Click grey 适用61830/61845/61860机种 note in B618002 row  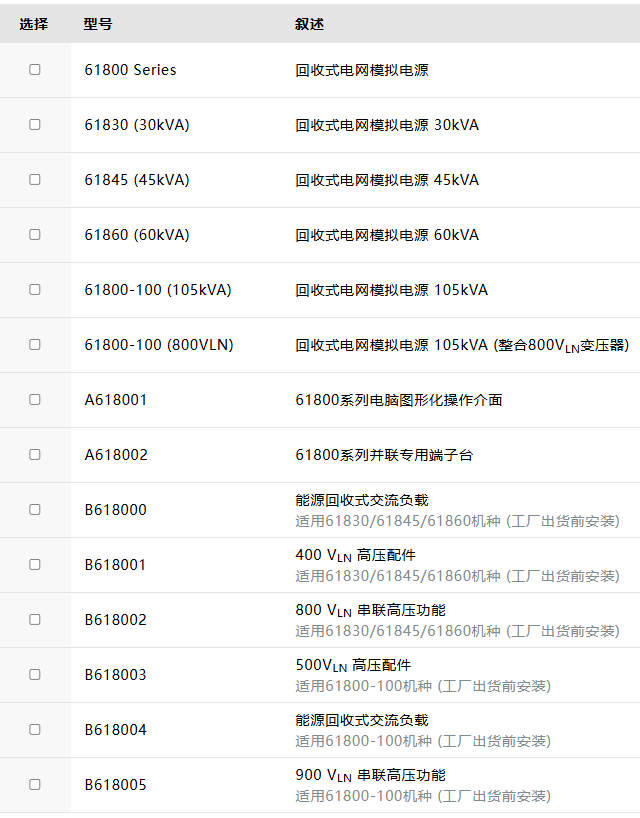pyautogui.click(x=457, y=631)
